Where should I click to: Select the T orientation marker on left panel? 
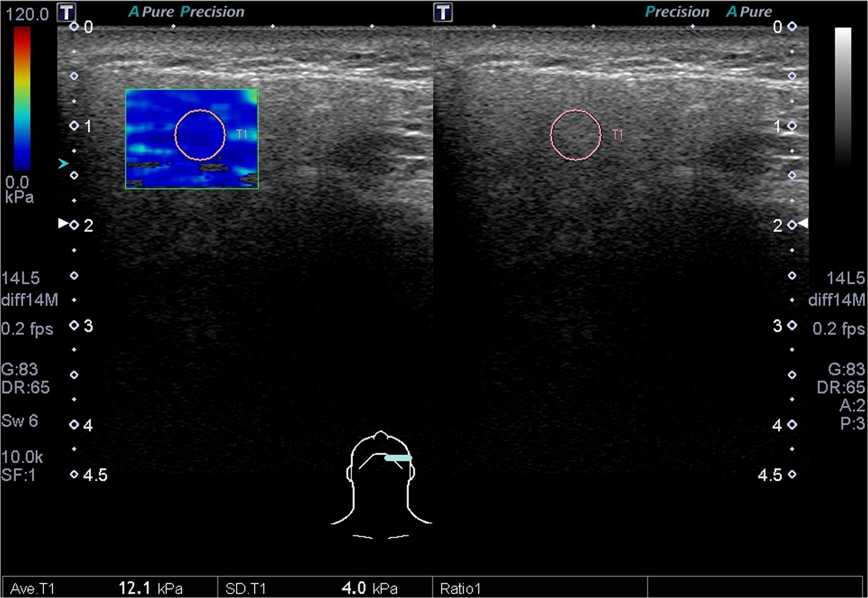[x=66, y=12]
